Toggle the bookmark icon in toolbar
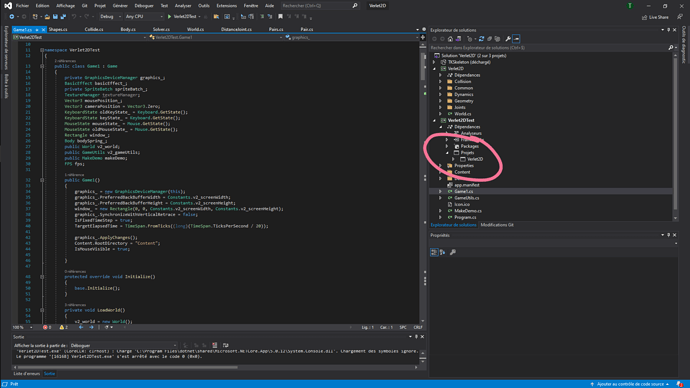The image size is (690, 388). coord(280,17)
